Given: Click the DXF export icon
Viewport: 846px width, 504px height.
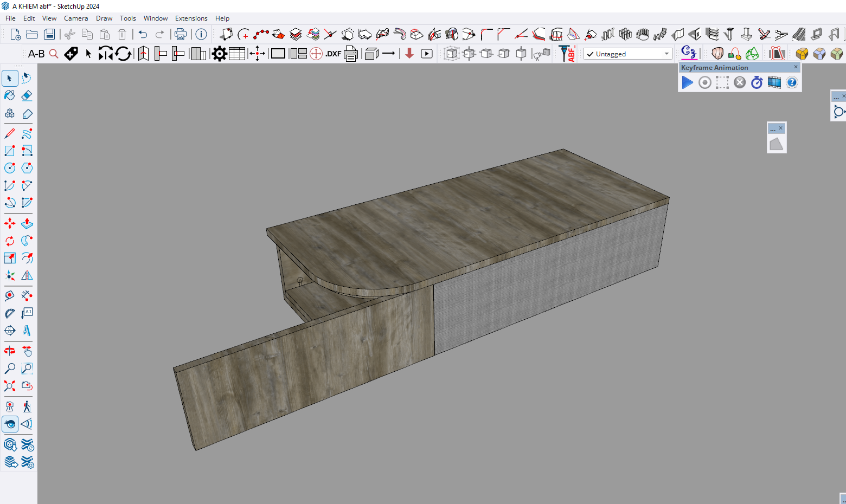Looking at the screenshot, I should click(x=333, y=54).
